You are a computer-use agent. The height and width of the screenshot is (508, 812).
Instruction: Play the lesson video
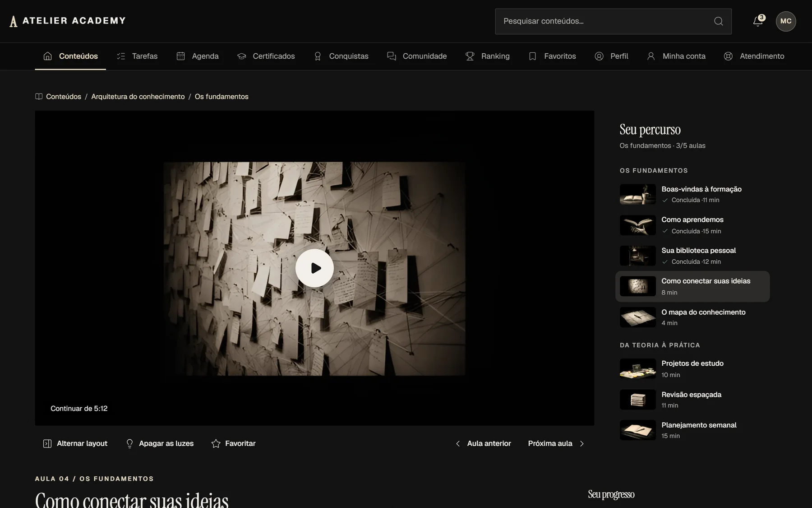point(314,268)
